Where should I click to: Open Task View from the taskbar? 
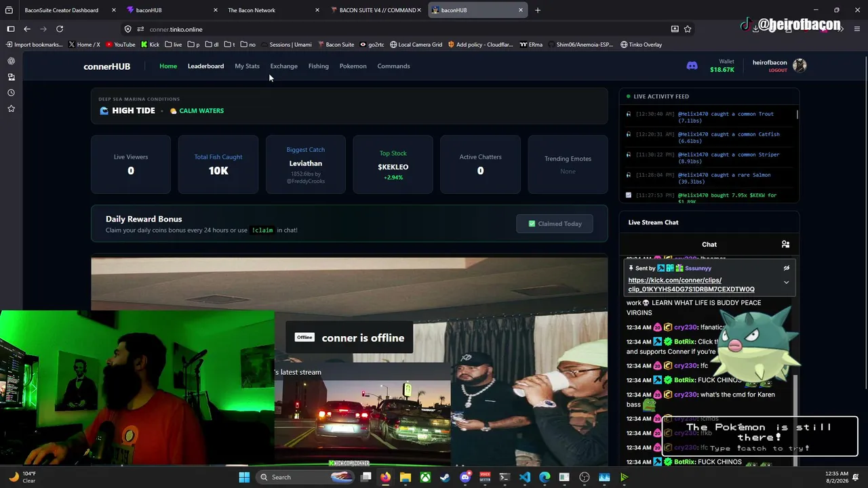coord(366,477)
